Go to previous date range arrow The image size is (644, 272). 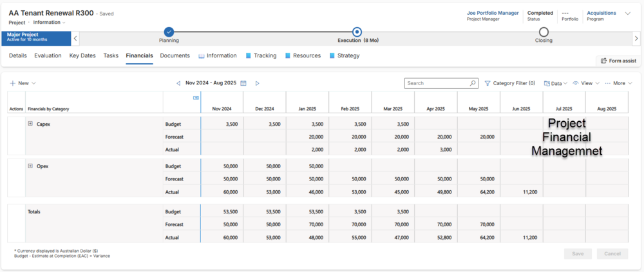[178, 83]
